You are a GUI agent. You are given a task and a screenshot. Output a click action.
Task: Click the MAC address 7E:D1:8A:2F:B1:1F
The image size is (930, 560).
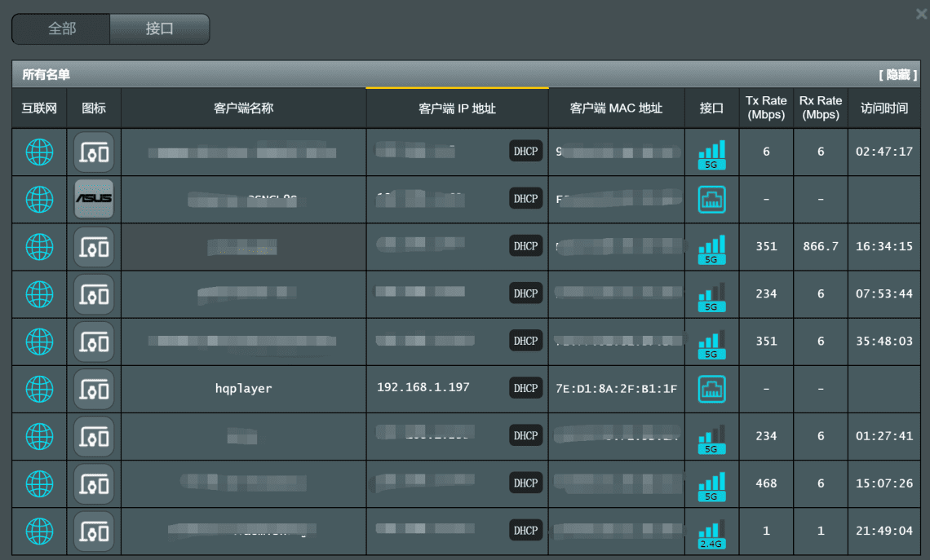coord(616,389)
